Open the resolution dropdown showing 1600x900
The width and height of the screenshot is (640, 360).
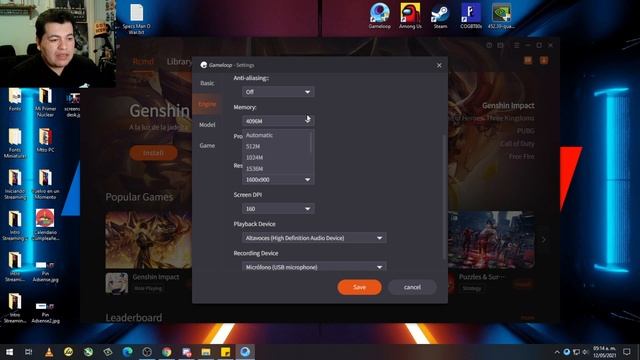(x=278, y=180)
